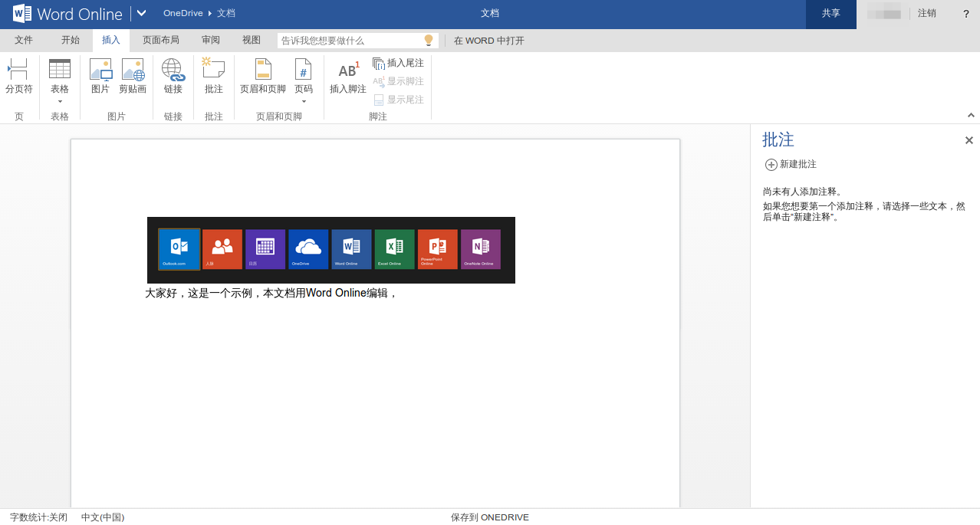Click 新建批注 in the comments pane
Screen dimensions: 980x525
tap(791, 164)
